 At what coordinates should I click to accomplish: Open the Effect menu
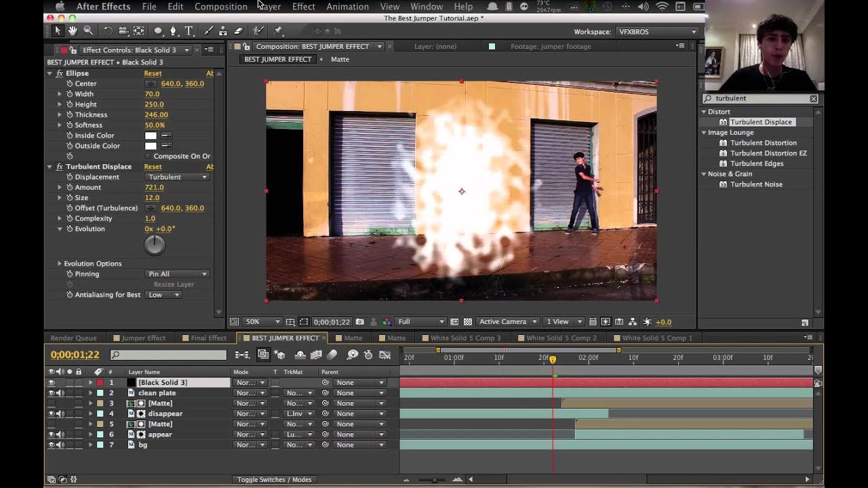(303, 7)
